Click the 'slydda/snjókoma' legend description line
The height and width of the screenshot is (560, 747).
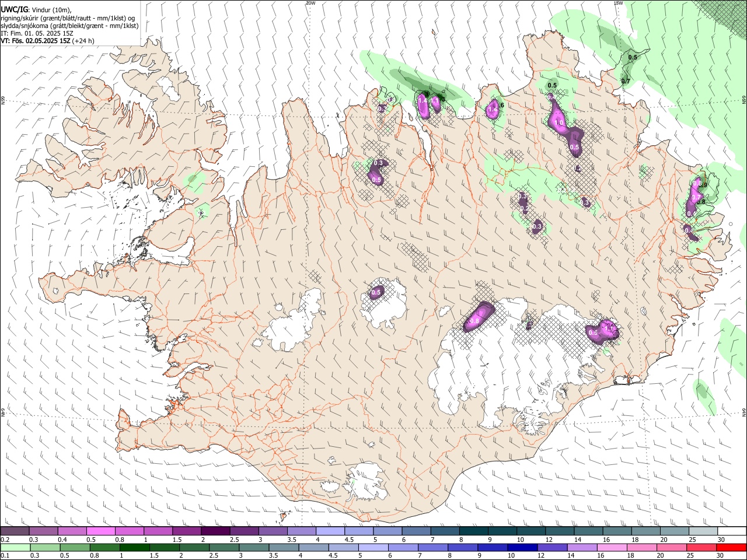tap(69, 26)
